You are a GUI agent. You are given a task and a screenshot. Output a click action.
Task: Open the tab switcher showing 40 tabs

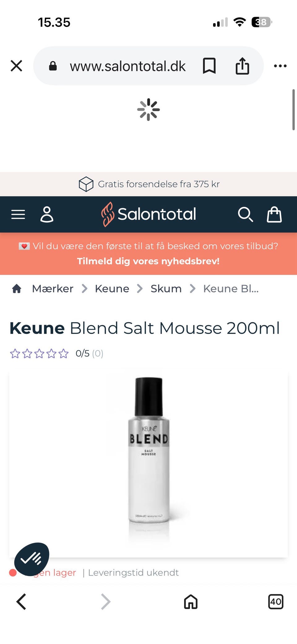click(x=275, y=602)
